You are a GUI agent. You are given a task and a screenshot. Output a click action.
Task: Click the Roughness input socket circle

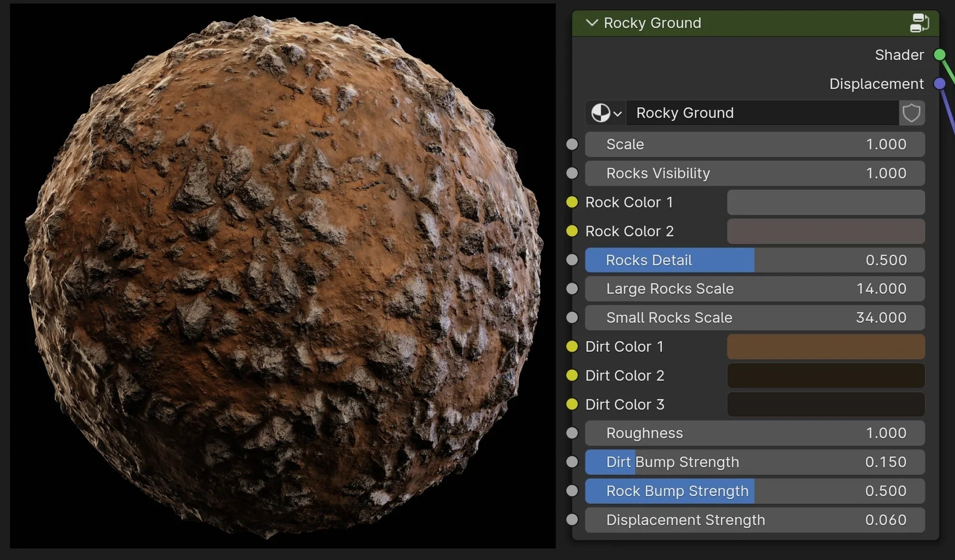[572, 433]
